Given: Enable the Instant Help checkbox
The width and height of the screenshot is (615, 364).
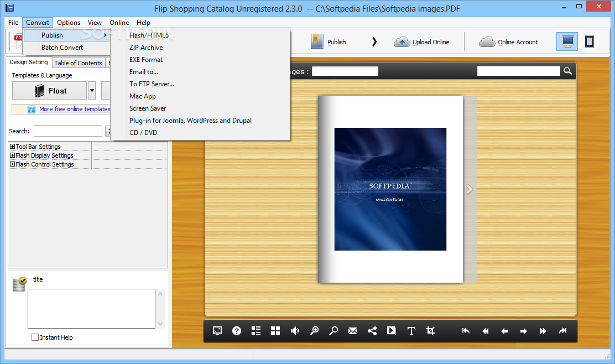Looking at the screenshot, I should pyautogui.click(x=35, y=337).
